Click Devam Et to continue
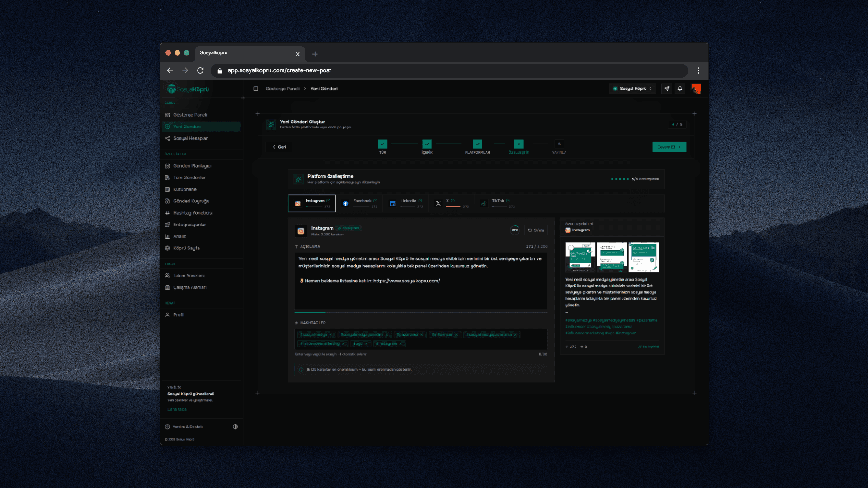This screenshot has height=488, width=868. [669, 147]
